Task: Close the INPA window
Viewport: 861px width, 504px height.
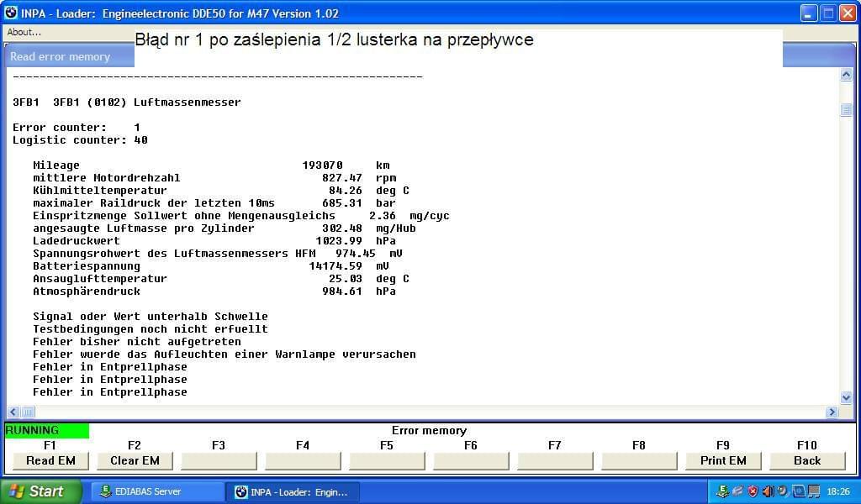Action: (848, 13)
